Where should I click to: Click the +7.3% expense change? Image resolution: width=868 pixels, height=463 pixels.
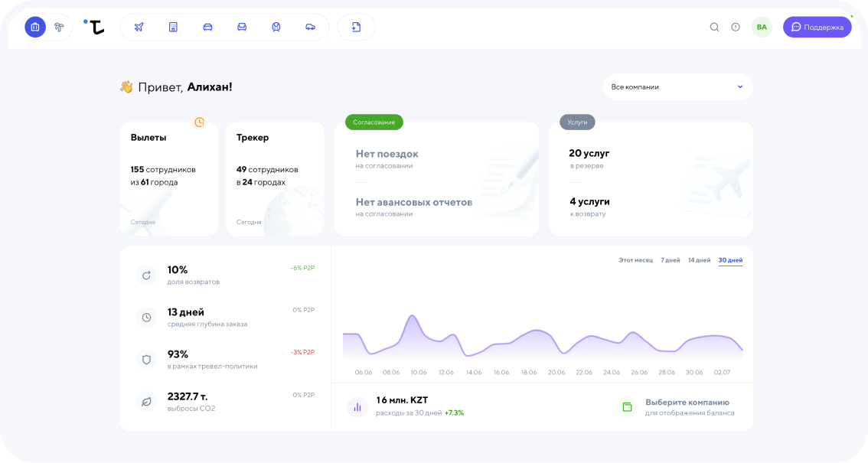click(x=454, y=412)
